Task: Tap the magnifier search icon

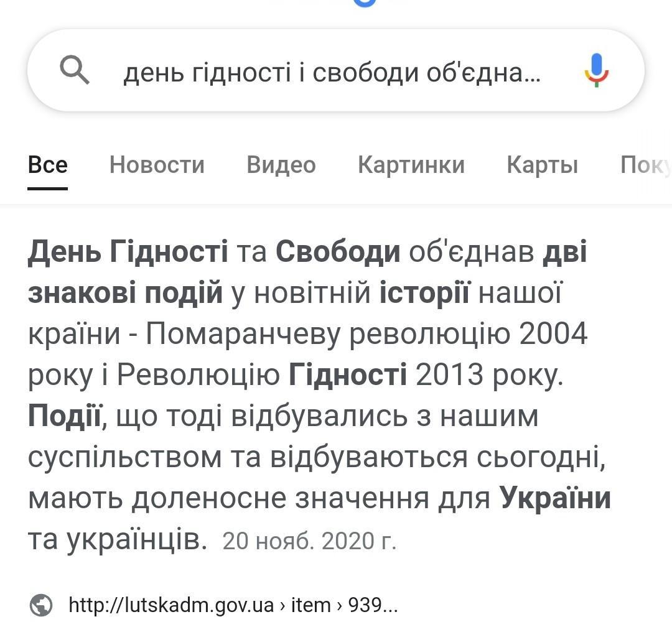Action: pos(75,69)
